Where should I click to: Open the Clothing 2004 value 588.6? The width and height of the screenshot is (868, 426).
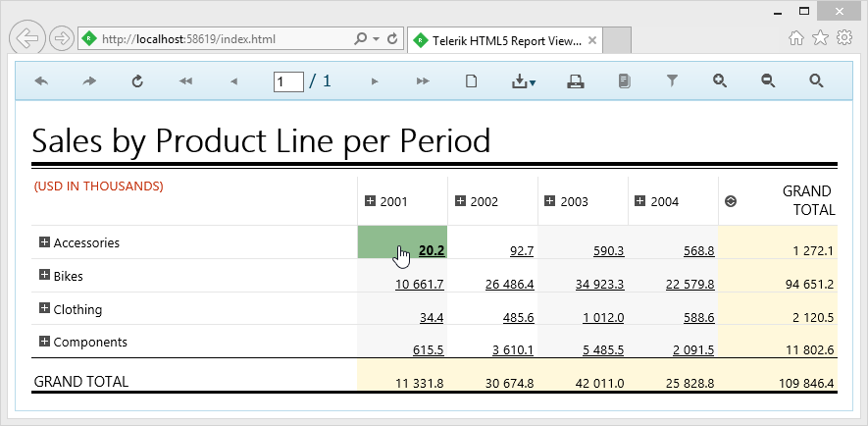click(x=699, y=318)
